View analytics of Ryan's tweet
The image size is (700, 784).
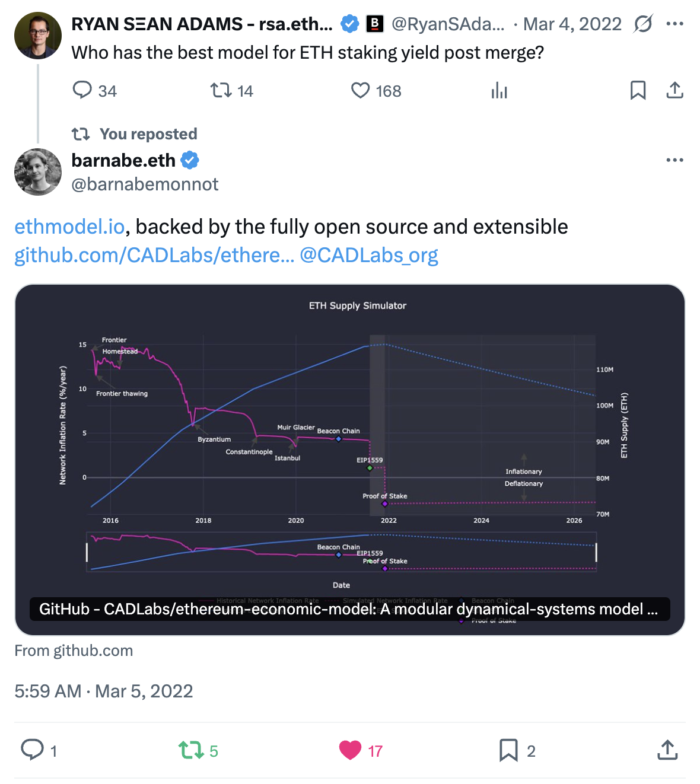click(499, 91)
